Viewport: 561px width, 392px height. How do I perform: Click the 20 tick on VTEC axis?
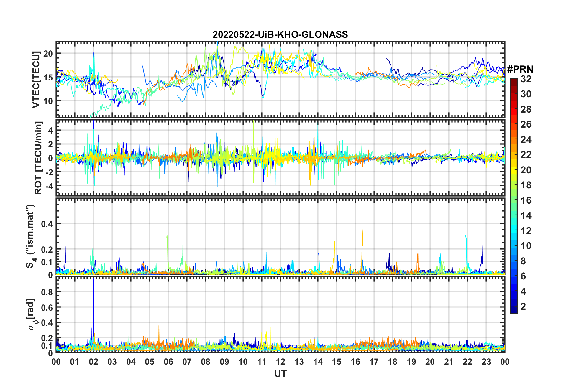[48, 53]
